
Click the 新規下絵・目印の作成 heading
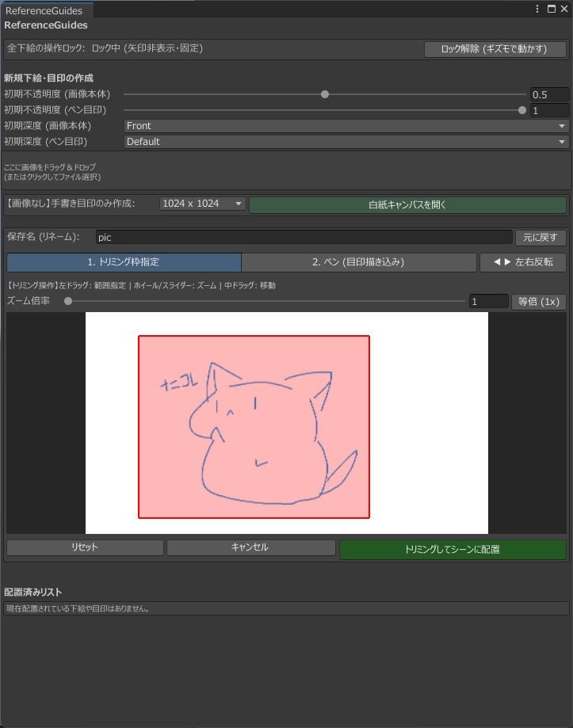pos(49,78)
